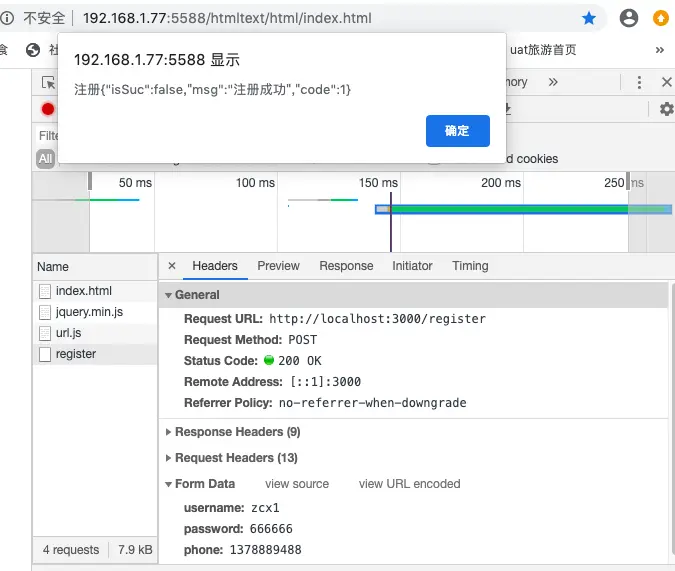Select the inspect element picker icon
Screen dimensions: 675x571
(x=48, y=82)
